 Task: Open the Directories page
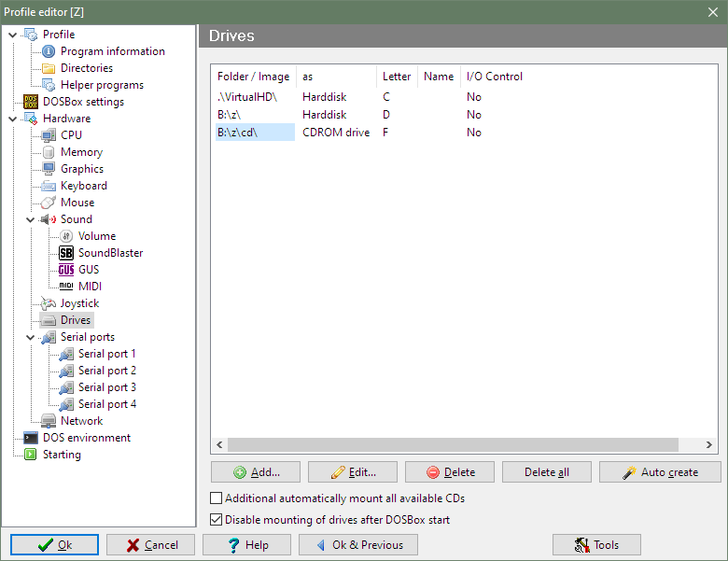pyautogui.click(x=87, y=68)
